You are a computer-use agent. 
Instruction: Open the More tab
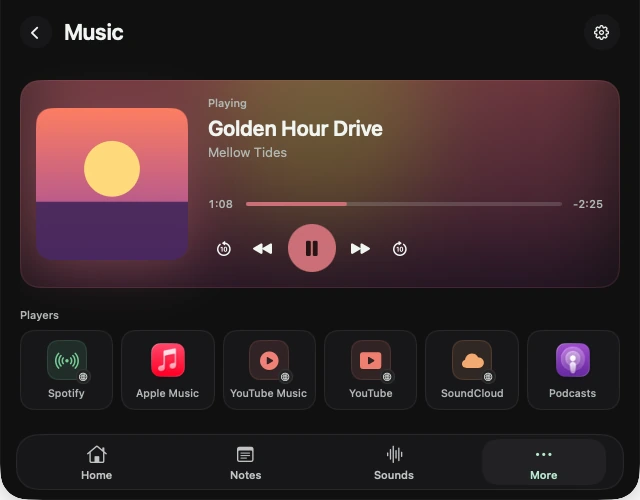pos(544,463)
